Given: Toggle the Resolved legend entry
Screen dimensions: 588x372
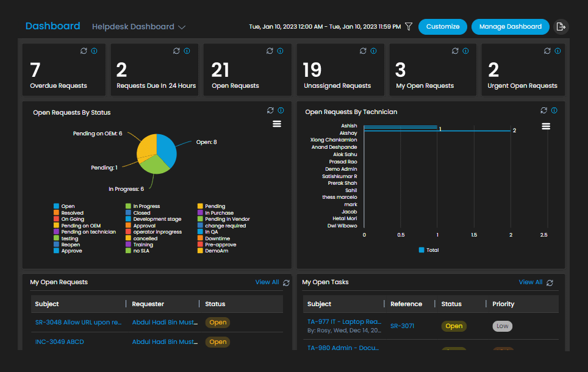Looking at the screenshot, I should click(69, 213).
